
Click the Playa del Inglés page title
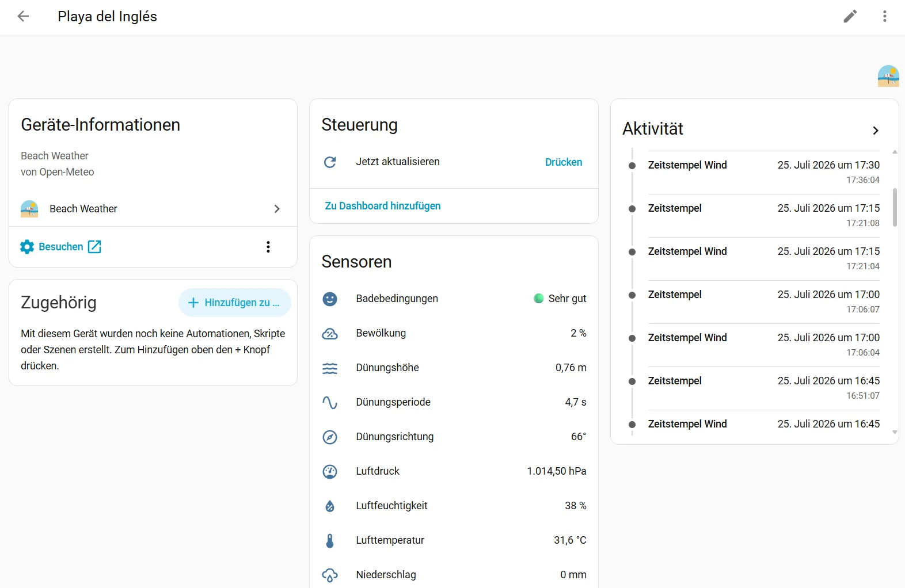(x=107, y=16)
